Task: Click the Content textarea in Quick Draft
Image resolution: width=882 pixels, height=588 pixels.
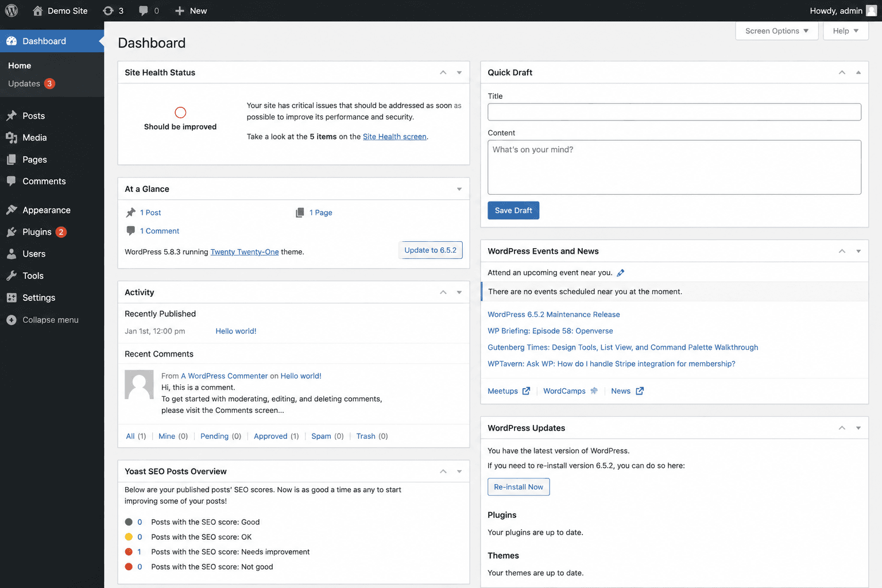Action: click(674, 167)
